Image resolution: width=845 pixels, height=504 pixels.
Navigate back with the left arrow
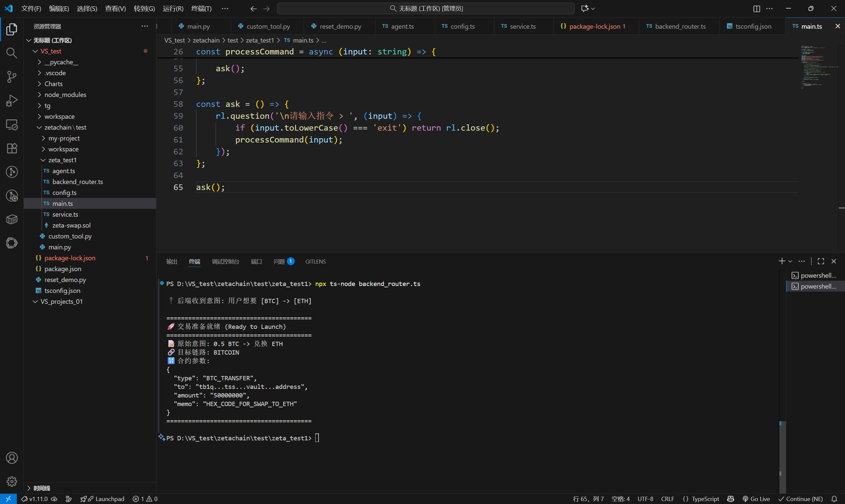tap(253, 9)
